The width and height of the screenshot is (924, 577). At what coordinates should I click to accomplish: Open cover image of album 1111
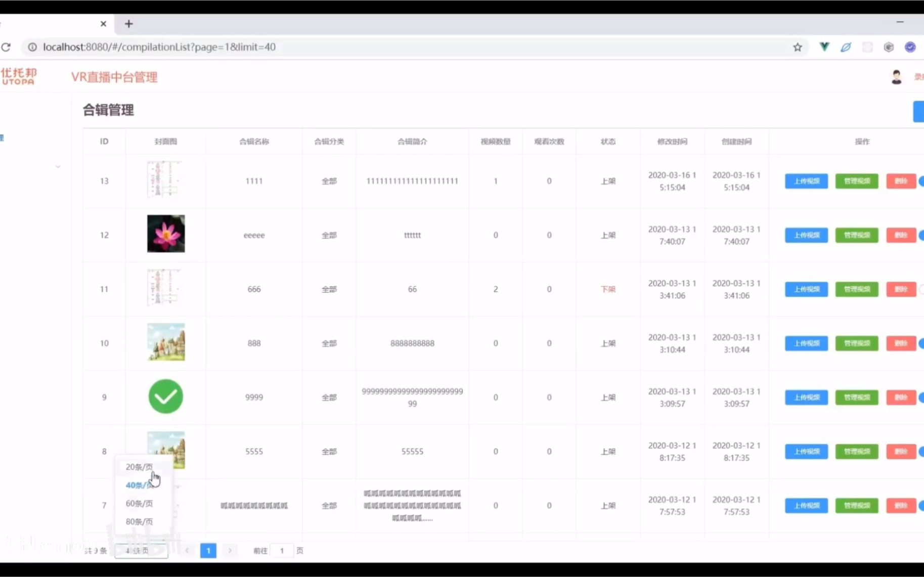pyautogui.click(x=166, y=180)
